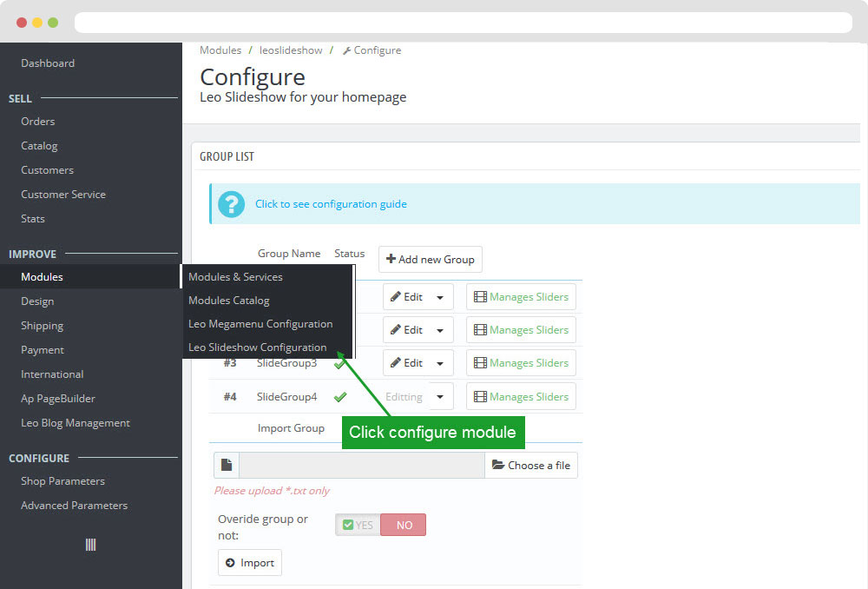Click the second row Manages Sliders button
This screenshot has width=868, height=589.
click(x=521, y=330)
